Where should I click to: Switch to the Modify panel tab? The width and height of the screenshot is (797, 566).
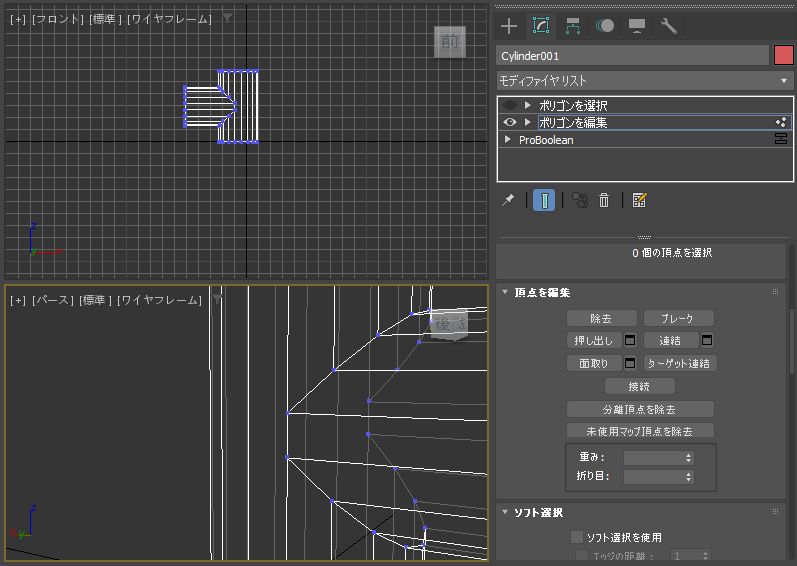(541, 25)
